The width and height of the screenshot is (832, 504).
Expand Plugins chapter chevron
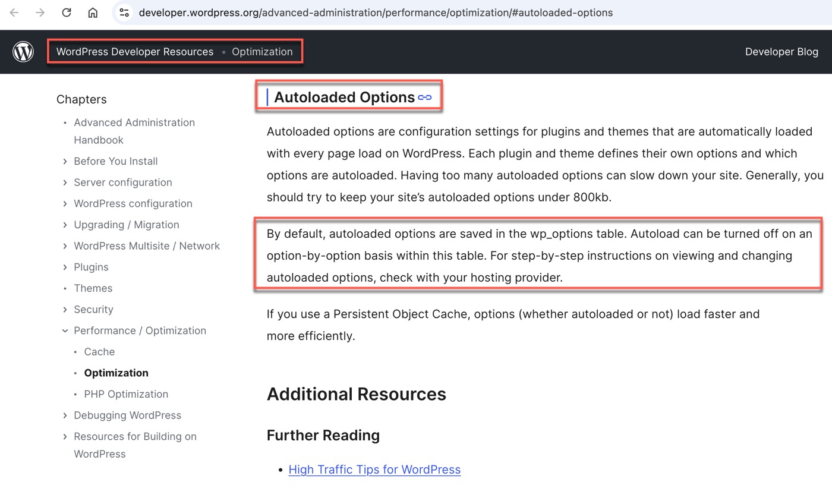(x=65, y=267)
